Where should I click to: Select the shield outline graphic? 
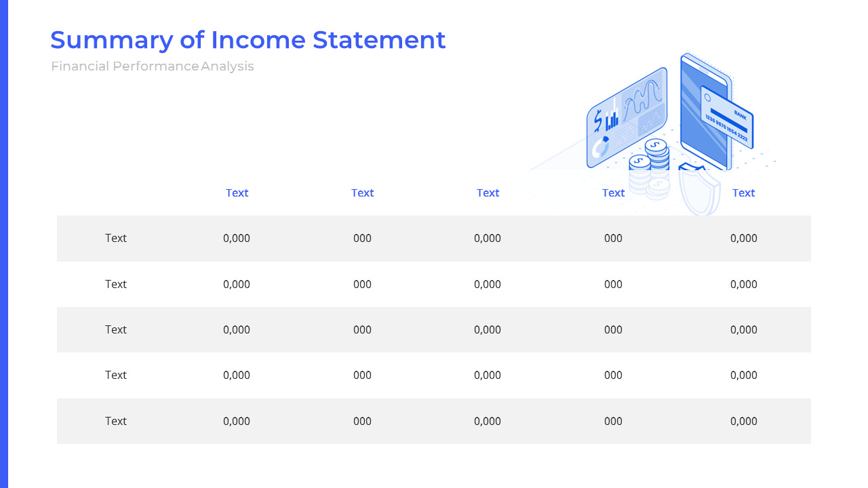(x=698, y=190)
